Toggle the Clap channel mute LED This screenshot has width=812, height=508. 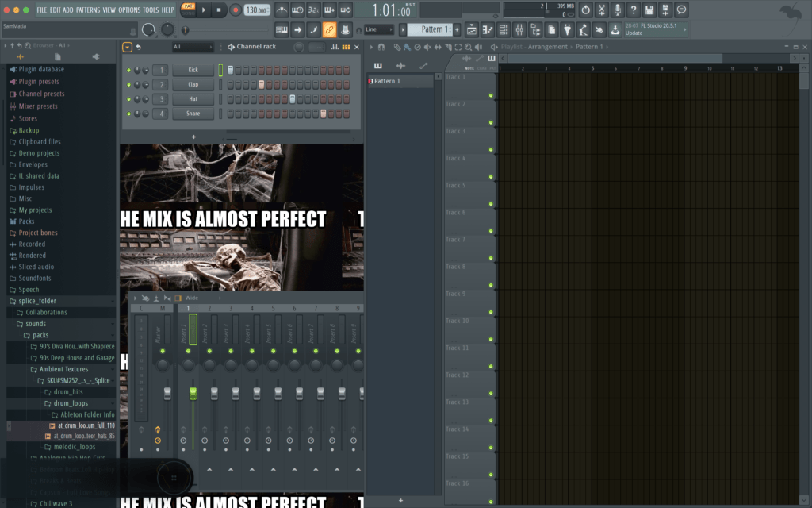129,84
